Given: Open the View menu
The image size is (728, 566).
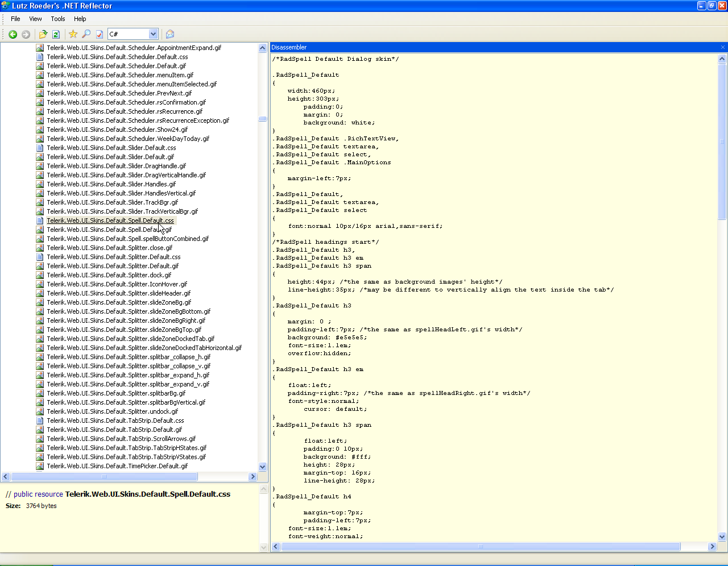Looking at the screenshot, I should tap(35, 19).
